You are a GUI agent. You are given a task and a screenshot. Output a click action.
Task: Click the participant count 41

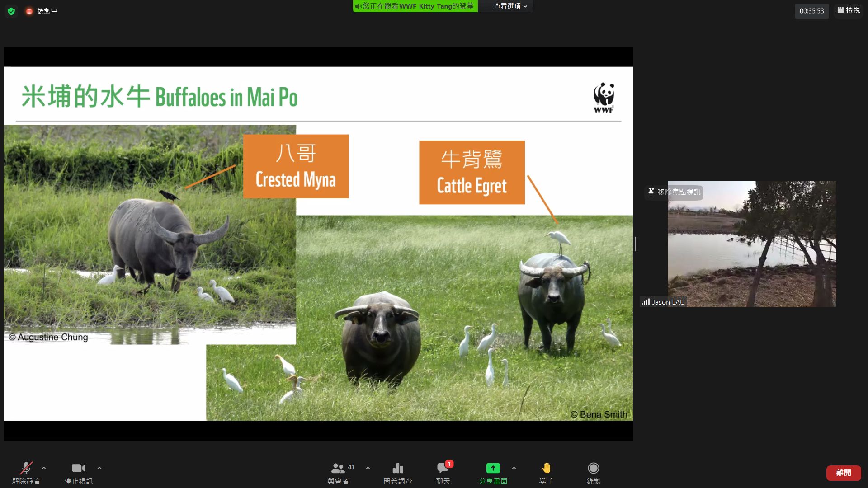click(351, 467)
